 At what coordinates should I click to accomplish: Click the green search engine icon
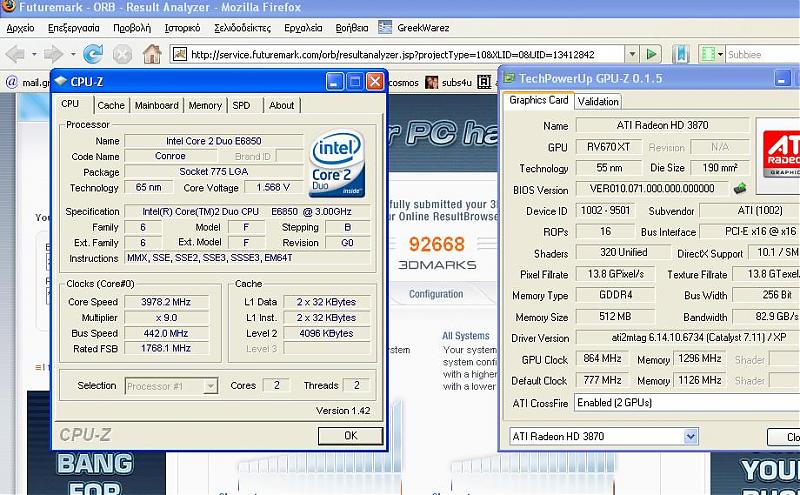click(708, 54)
